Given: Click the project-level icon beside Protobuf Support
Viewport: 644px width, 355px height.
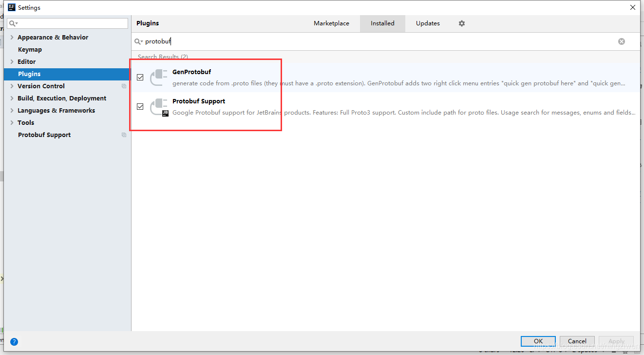Looking at the screenshot, I should 124,135.
